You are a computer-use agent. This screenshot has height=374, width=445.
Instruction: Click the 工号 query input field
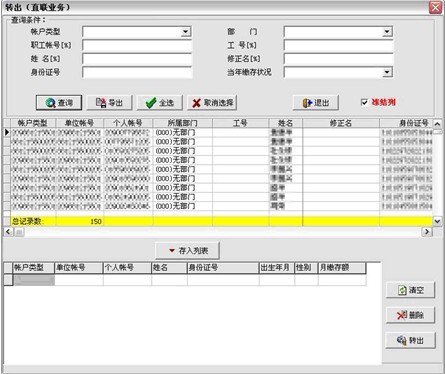[338, 45]
